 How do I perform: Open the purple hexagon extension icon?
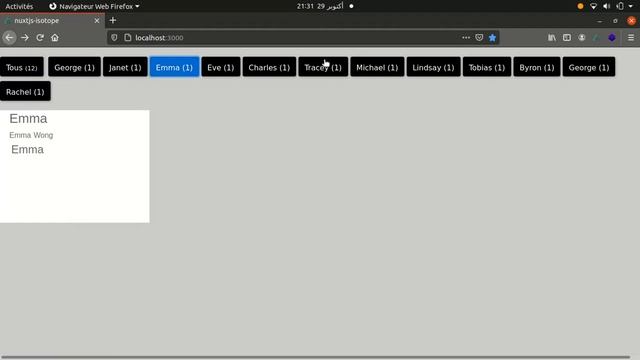click(612, 38)
